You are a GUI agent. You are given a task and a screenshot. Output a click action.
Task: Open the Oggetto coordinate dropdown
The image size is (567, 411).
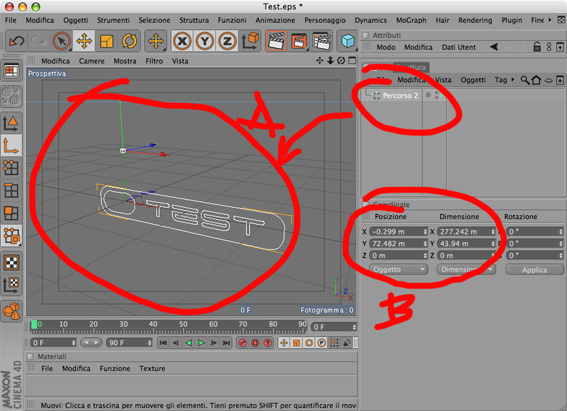[398, 269]
